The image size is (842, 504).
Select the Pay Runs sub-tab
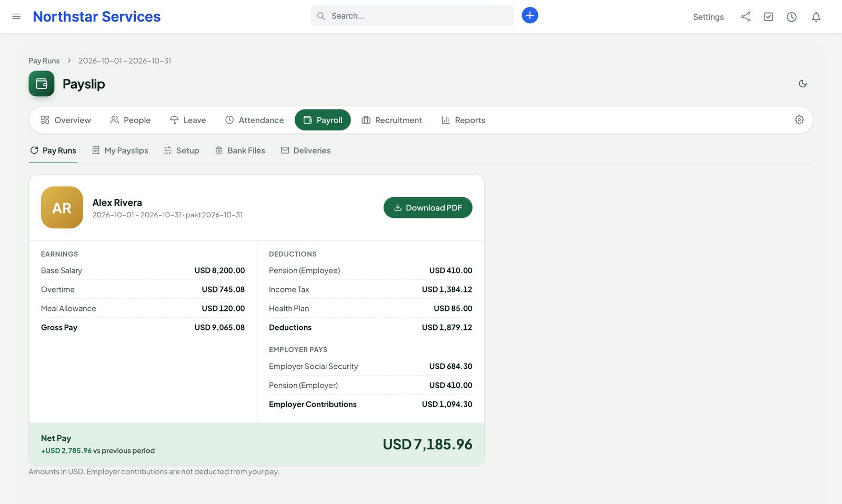[x=53, y=150]
